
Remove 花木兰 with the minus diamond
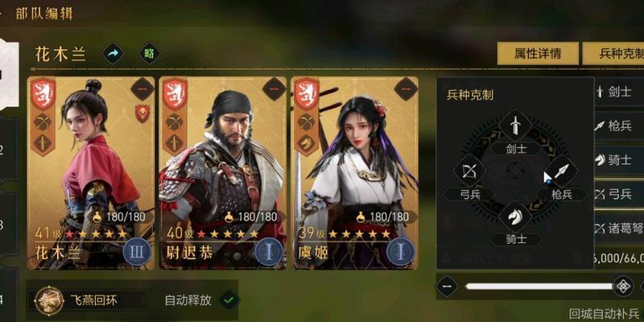point(142,89)
